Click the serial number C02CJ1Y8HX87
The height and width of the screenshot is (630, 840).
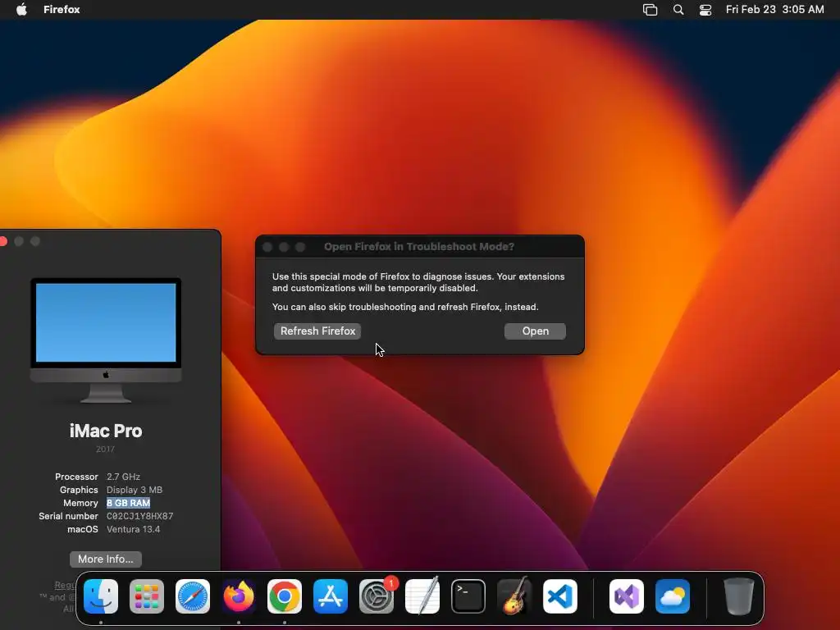[x=139, y=516]
